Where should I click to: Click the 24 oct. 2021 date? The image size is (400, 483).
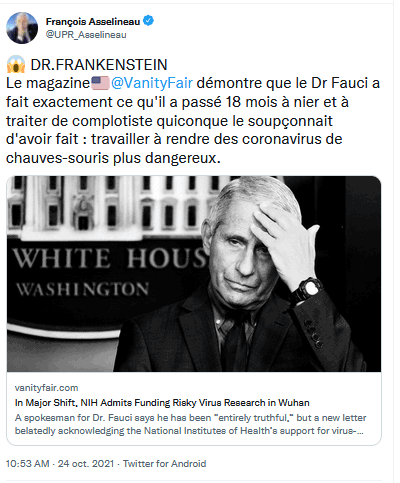coord(86,464)
